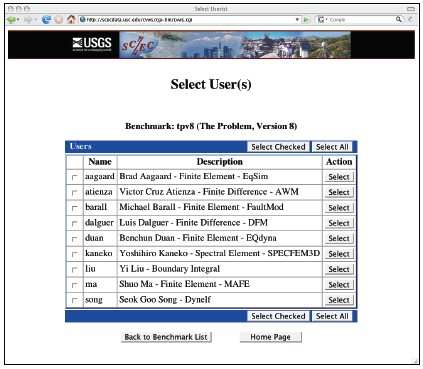The width and height of the screenshot is (423, 369).
Task: Open the URL history dropdown arrow
Action: click(297, 20)
